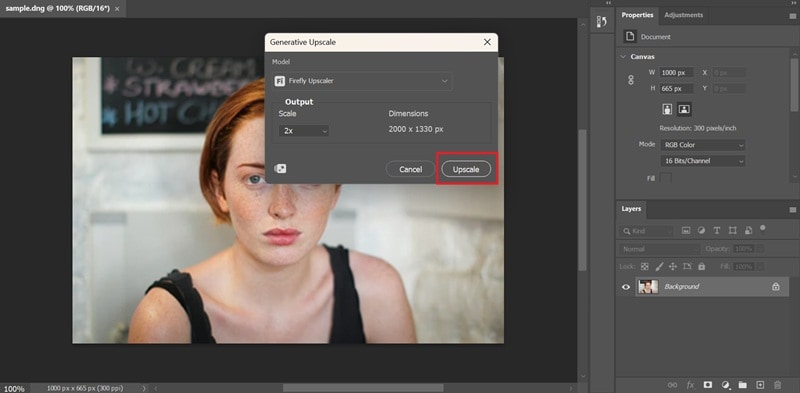This screenshot has width=800, height=393.
Task: Open the 16 Bits/Channel dropdown
Action: click(703, 161)
